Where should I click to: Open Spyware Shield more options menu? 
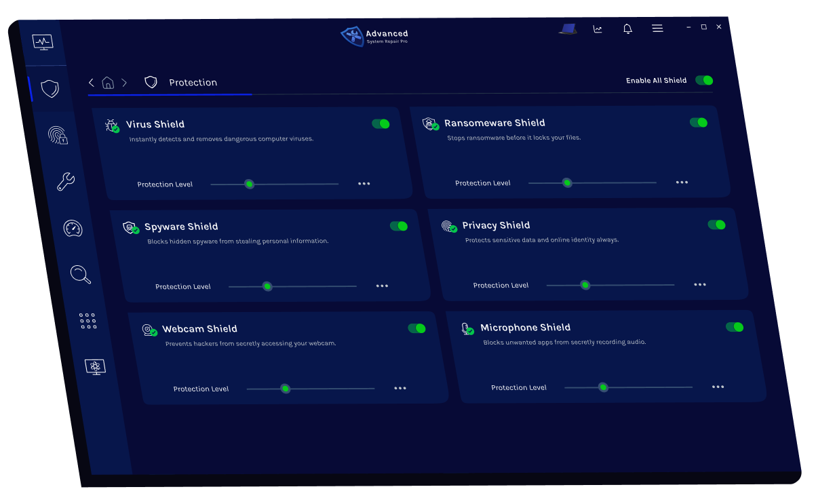point(382,286)
